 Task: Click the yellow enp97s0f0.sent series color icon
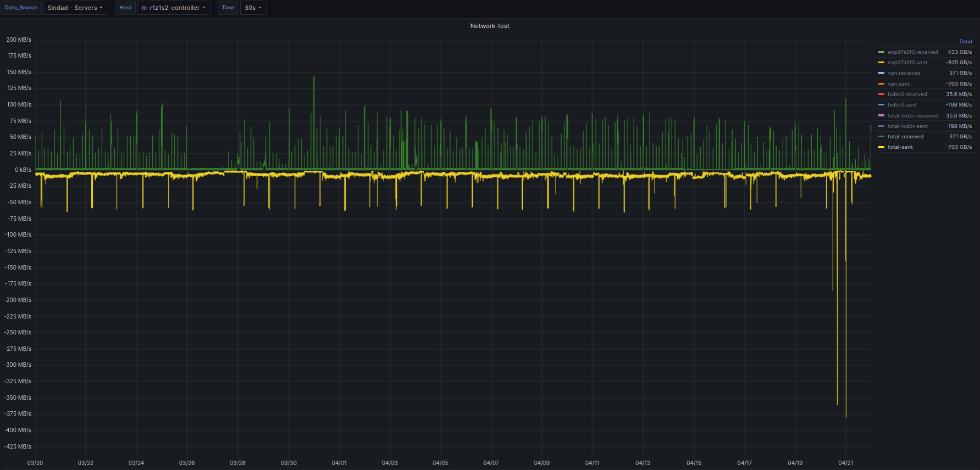pos(881,63)
